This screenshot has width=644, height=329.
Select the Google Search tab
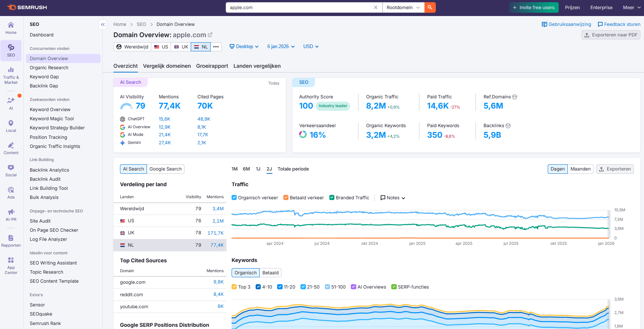click(x=166, y=169)
